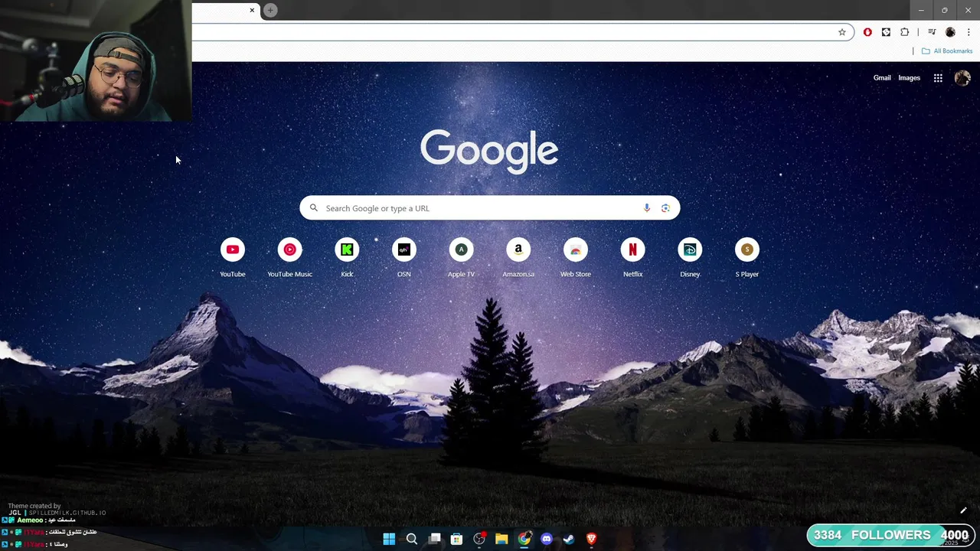This screenshot has width=980, height=551.
Task: Customize this page with the pencil icon
Action: pyautogui.click(x=963, y=510)
